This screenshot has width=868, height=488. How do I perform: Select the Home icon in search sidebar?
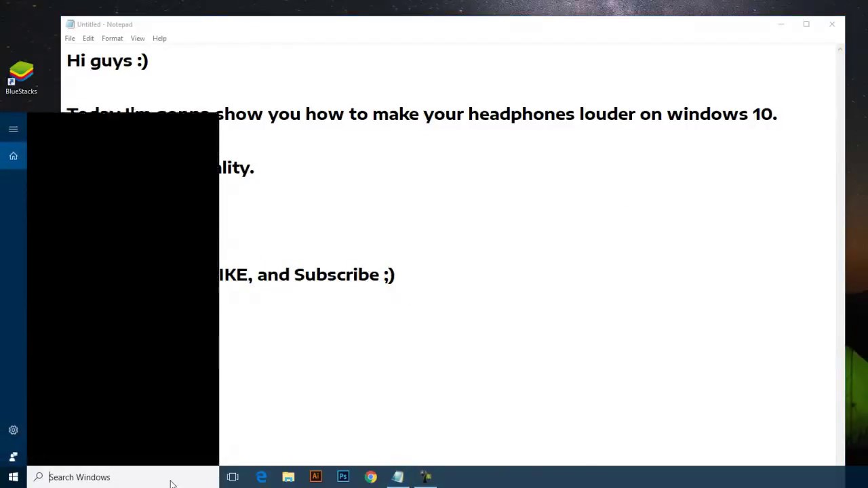tap(13, 156)
